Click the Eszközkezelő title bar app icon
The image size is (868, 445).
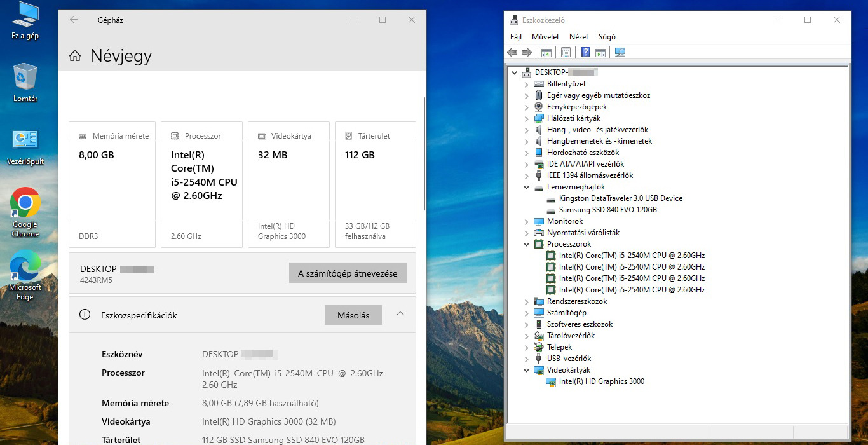pos(513,20)
